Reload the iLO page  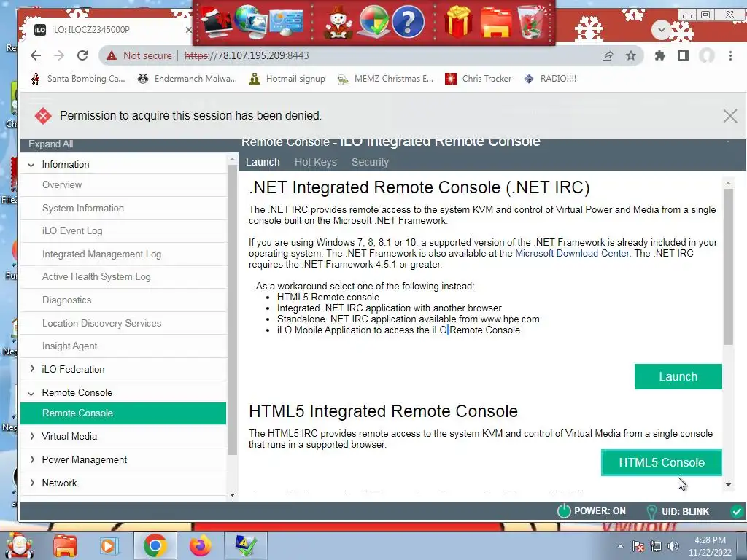[82, 55]
